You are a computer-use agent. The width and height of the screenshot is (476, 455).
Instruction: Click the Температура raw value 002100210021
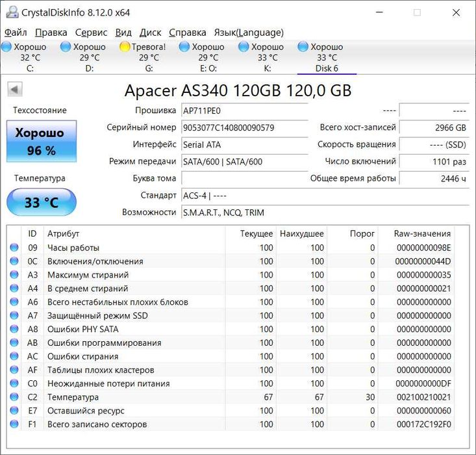(x=424, y=397)
